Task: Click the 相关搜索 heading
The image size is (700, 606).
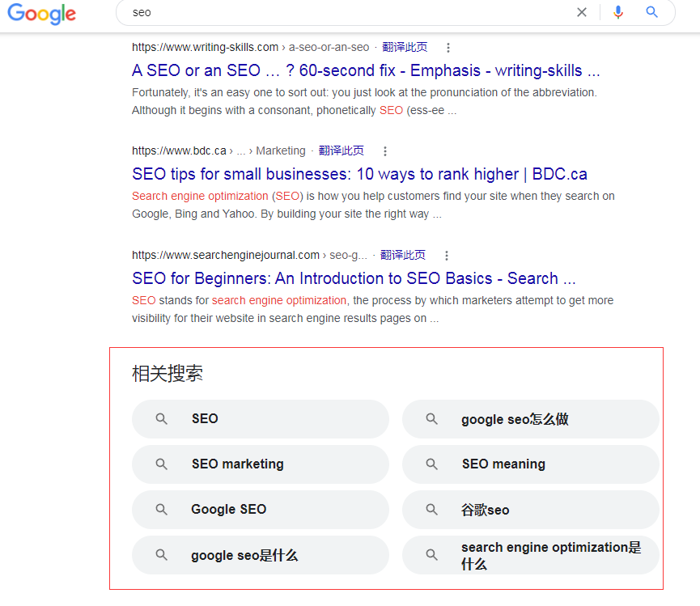Action: tap(168, 374)
